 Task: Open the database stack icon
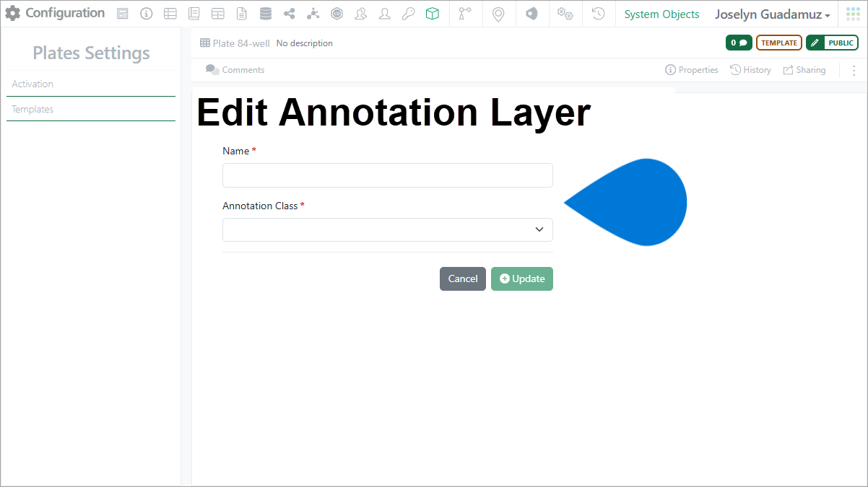(x=266, y=14)
